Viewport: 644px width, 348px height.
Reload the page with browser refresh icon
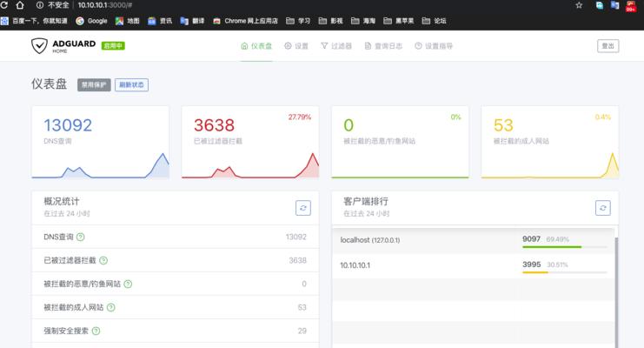(4, 5)
